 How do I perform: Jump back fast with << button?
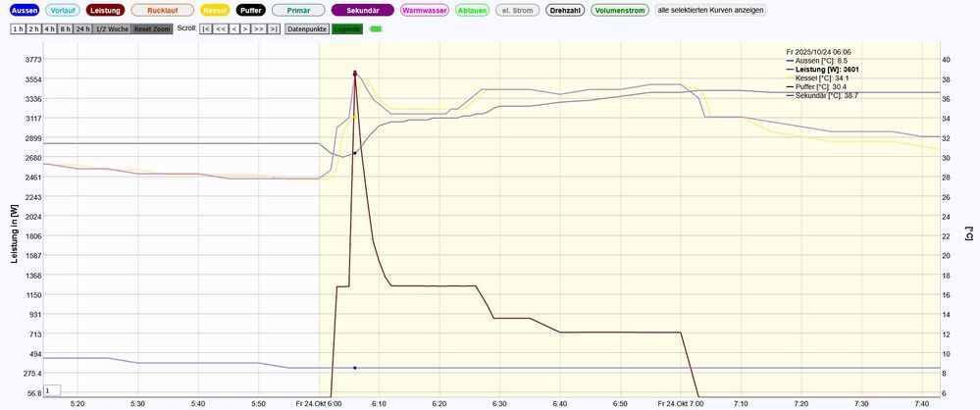point(222,29)
